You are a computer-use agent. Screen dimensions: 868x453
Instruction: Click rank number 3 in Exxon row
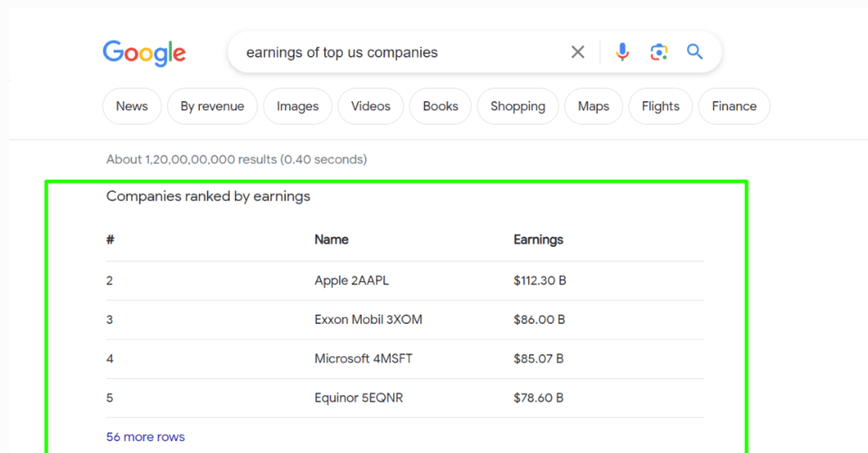tap(109, 320)
